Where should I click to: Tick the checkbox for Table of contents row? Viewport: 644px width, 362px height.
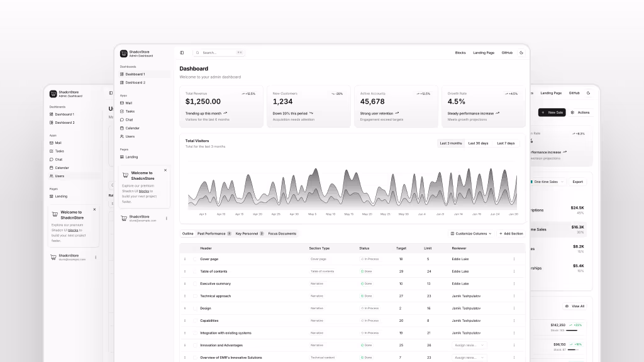(195, 271)
